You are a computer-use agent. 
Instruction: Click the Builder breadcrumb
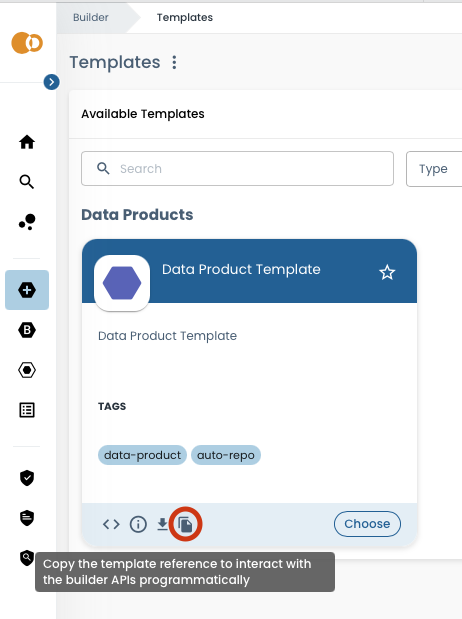90,17
